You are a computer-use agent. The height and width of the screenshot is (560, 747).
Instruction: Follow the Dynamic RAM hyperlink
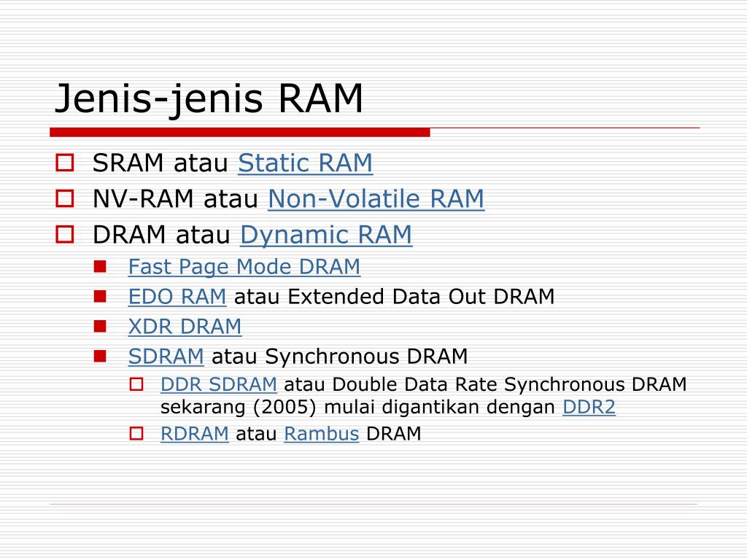point(326,235)
